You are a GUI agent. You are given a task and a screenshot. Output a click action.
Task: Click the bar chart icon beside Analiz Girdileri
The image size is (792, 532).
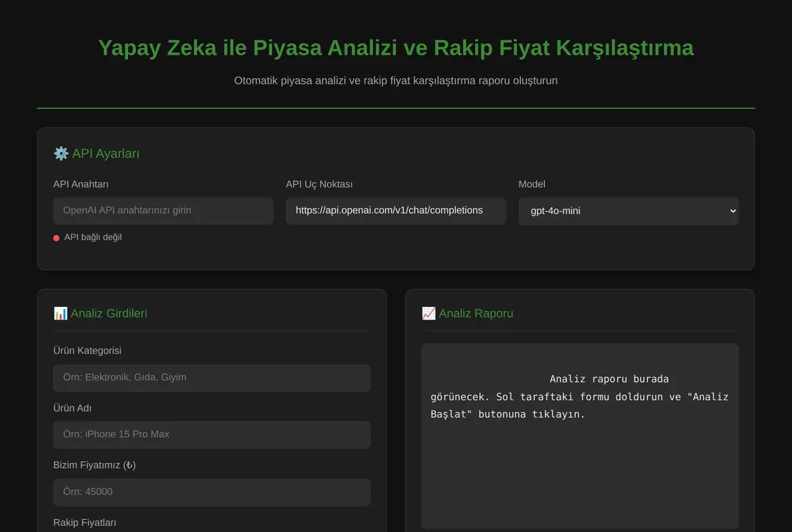click(61, 314)
